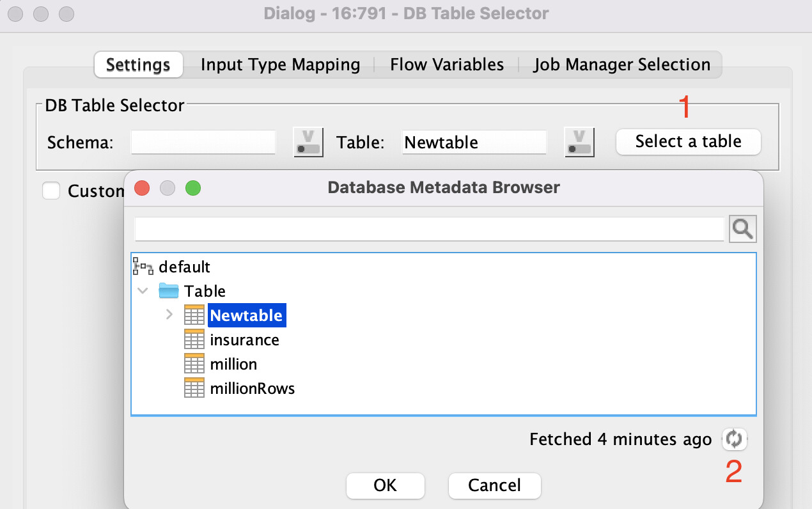This screenshot has height=509, width=812.
Task: Toggle flow variable button next to Schema field
Action: [x=309, y=142]
